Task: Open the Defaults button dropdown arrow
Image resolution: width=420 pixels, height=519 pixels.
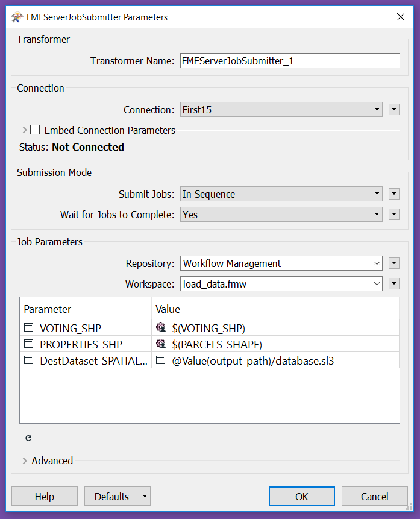Action: click(x=145, y=496)
